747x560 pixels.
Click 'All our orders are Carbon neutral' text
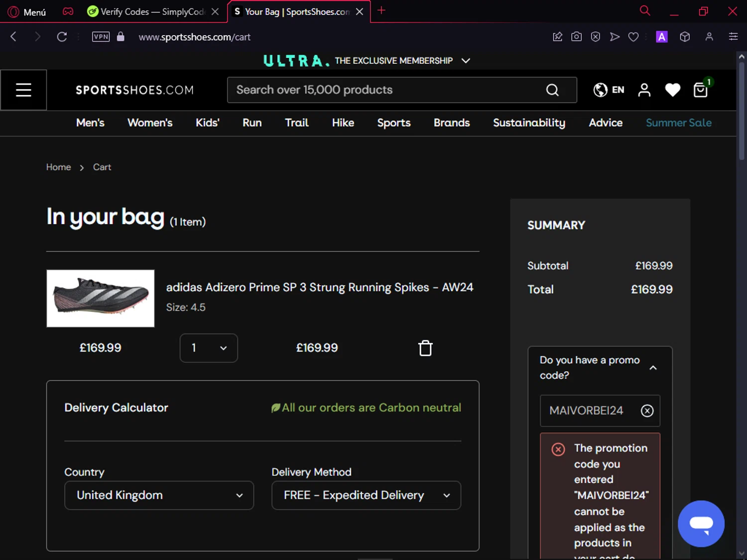coord(372,408)
